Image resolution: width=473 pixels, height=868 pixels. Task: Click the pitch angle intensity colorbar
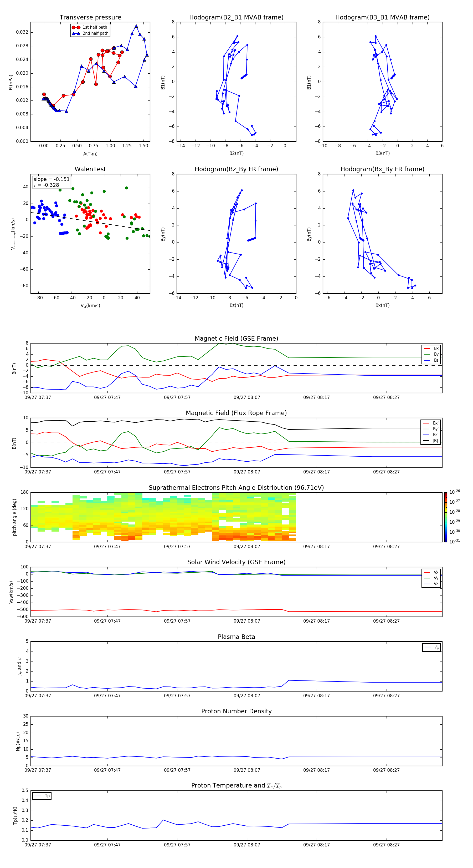pos(445,518)
